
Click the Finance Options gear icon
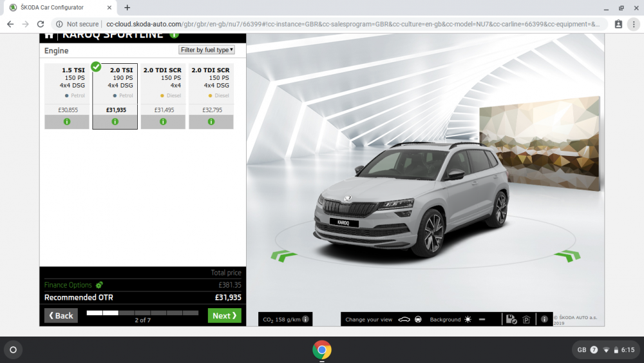(x=99, y=285)
